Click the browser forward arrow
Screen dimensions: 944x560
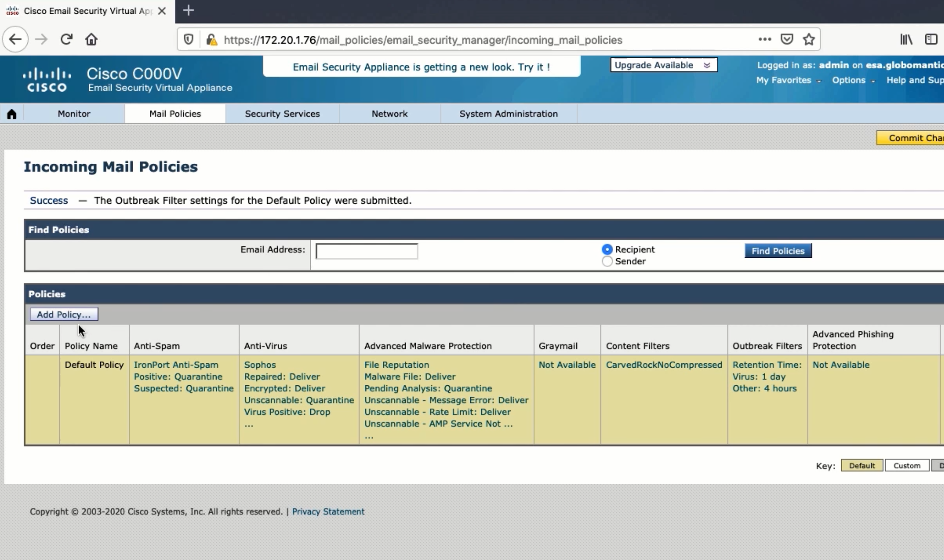[41, 40]
